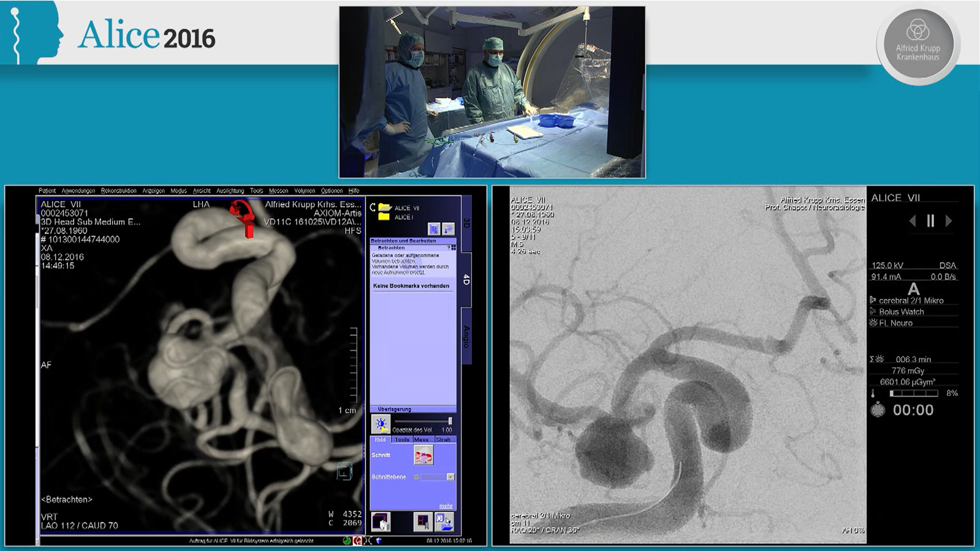
Task: Click the yellow ALICE VII folder icon
Action: pos(384,208)
